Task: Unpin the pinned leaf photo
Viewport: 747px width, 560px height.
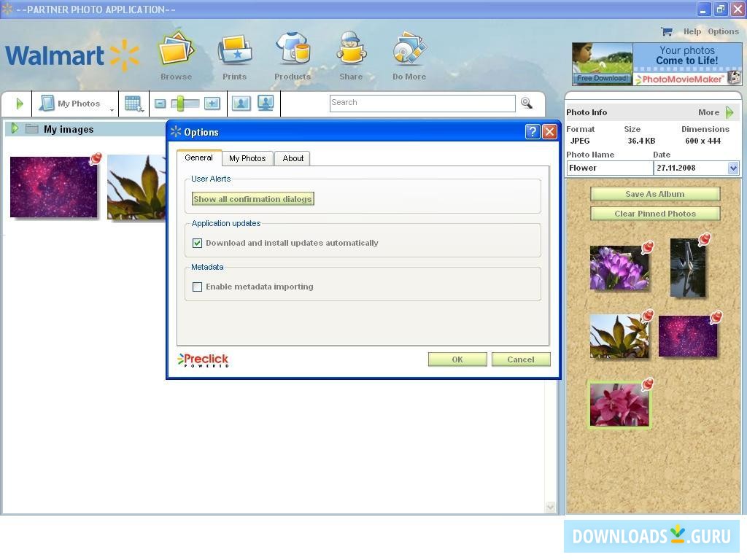Action: click(x=648, y=316)
